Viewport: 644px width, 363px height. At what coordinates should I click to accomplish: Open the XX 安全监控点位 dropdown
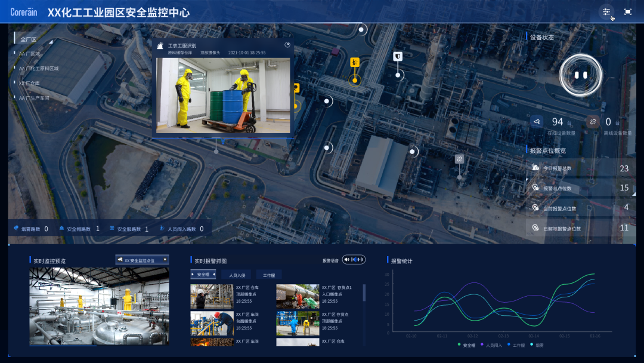[143, 260]
